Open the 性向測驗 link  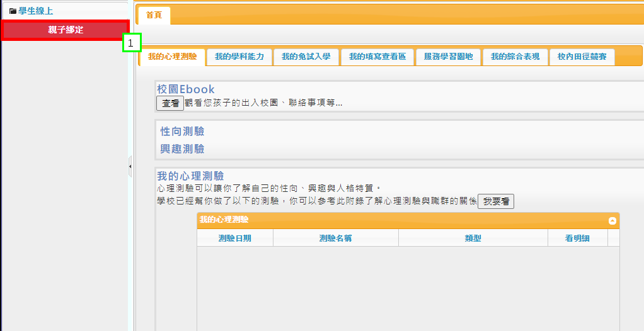coord(182,132)
